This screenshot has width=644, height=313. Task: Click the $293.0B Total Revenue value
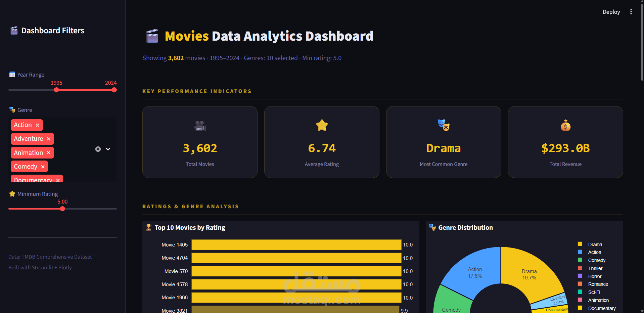coord(565,148)
